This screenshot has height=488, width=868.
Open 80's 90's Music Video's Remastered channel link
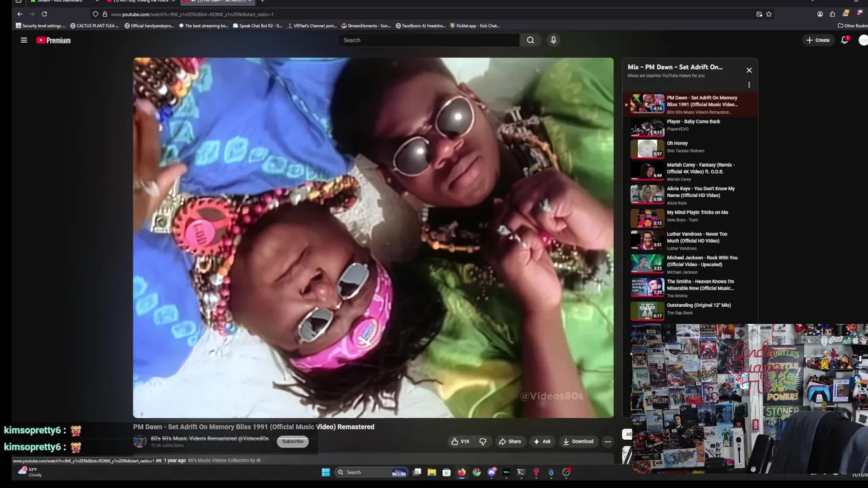pyautogui.click(x=210, y=439)
